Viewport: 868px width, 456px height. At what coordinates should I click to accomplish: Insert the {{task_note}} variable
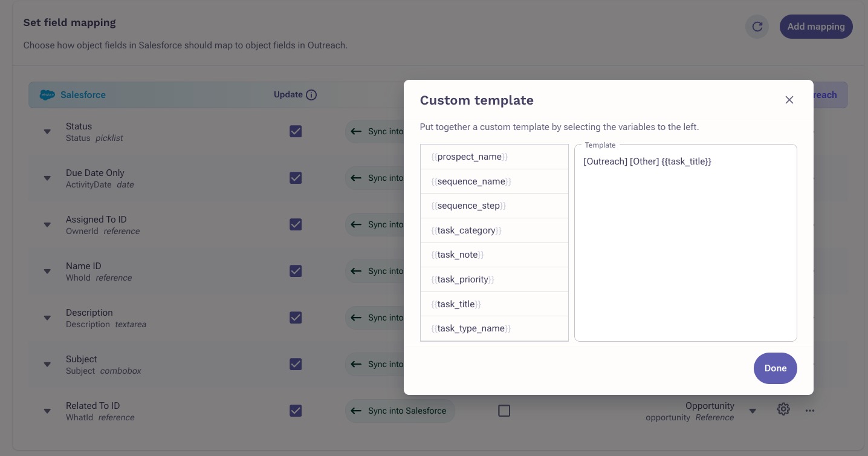[494, 255]
